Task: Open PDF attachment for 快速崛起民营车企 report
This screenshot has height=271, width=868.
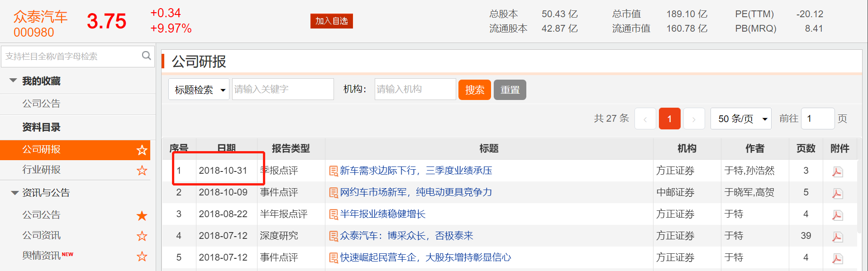Action: click(x=837, y=258)
